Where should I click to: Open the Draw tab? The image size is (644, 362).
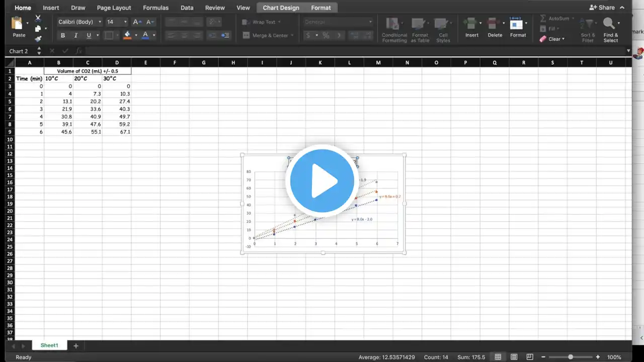click(78, 8)
